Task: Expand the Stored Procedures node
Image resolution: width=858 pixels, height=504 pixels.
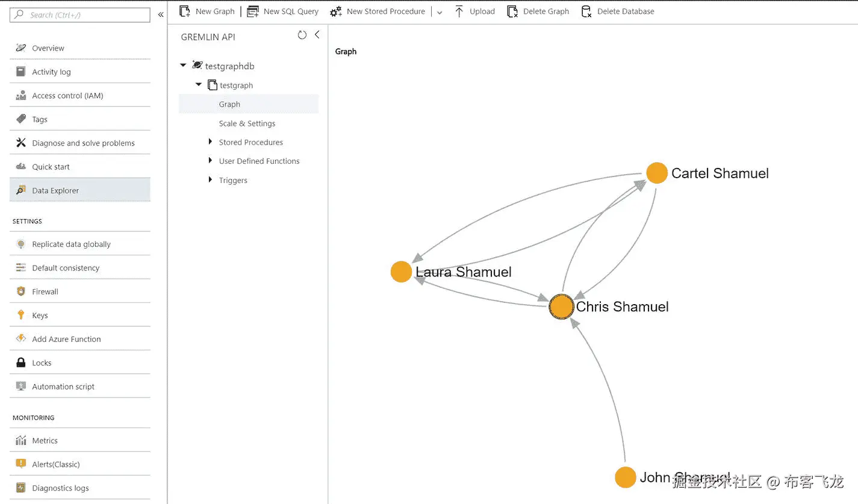Action: coord(210,142)
